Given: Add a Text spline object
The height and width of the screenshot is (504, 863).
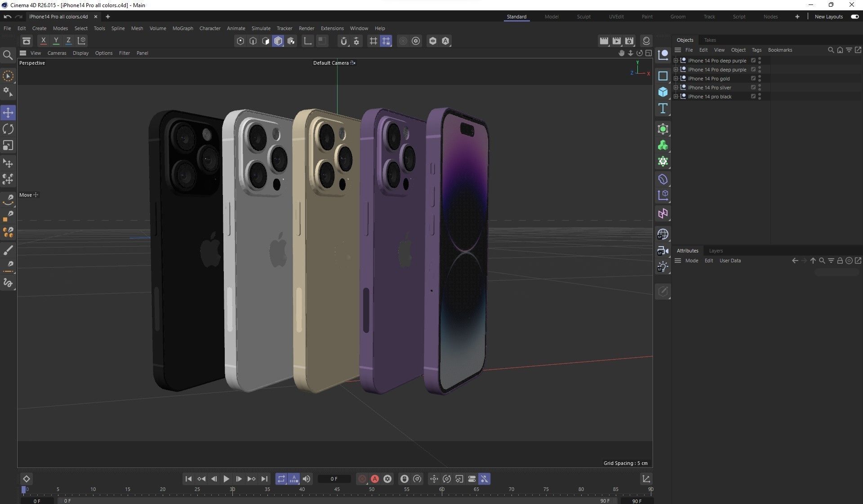Looking at the screenshot, I should (x=663, y=108).
